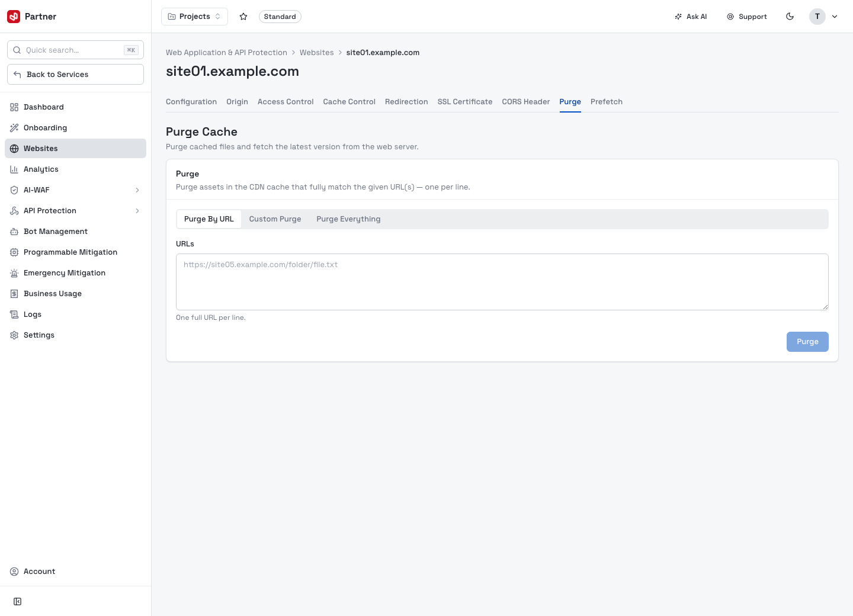Viewport: 853px width, 616px height.
Task: Click the Partner logo icon
Action: click(14, 17)
